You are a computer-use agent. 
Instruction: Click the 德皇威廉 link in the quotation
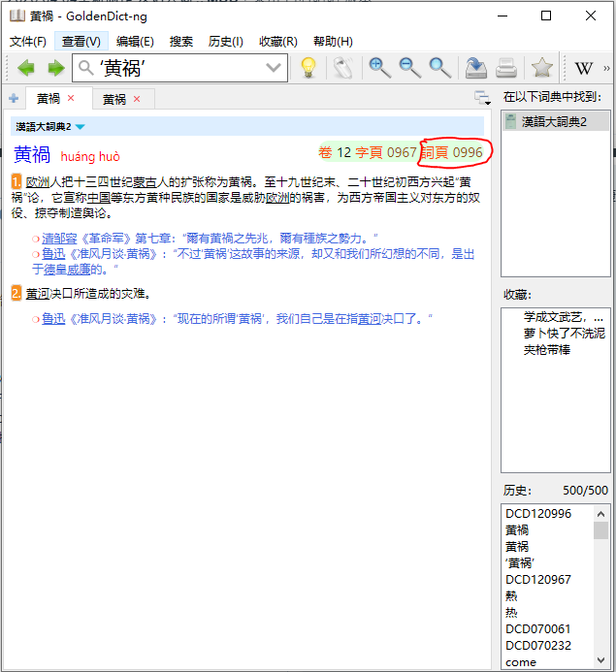pos(67,270)
